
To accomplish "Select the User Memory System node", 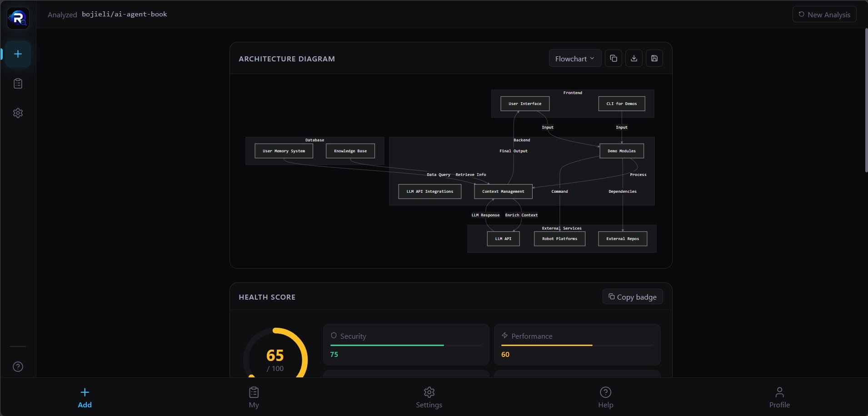I will [x=284, y=151].
